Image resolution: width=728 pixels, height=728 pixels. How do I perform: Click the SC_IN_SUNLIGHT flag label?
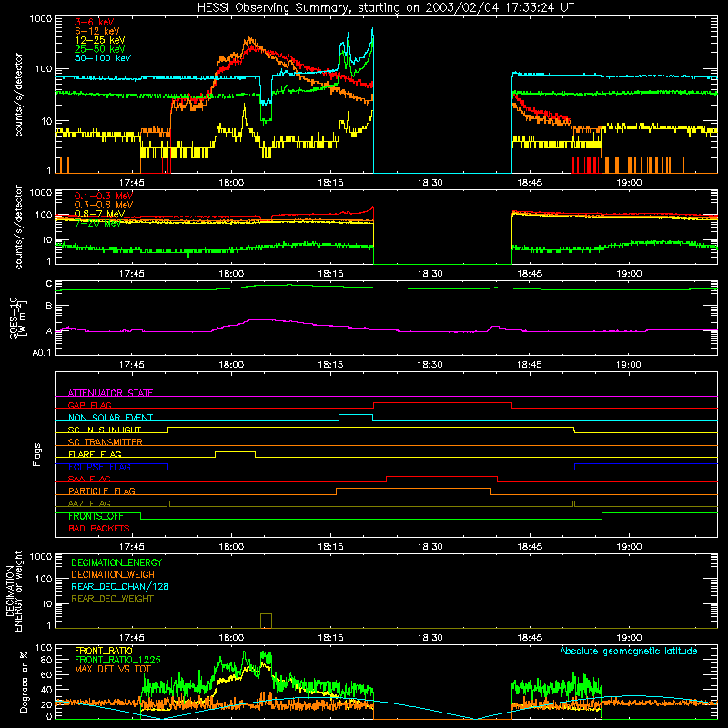105,430
